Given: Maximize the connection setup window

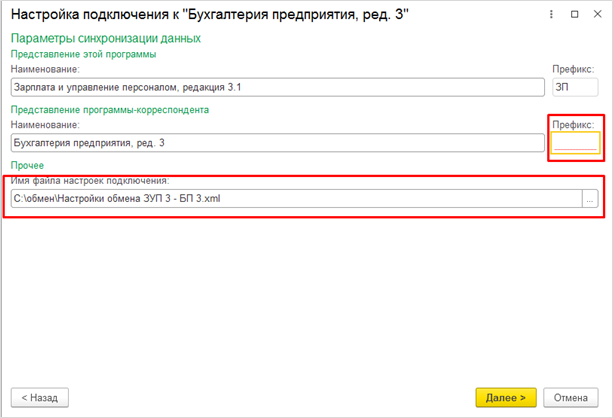Looking at the screenshot, I should tap(575, 16).
